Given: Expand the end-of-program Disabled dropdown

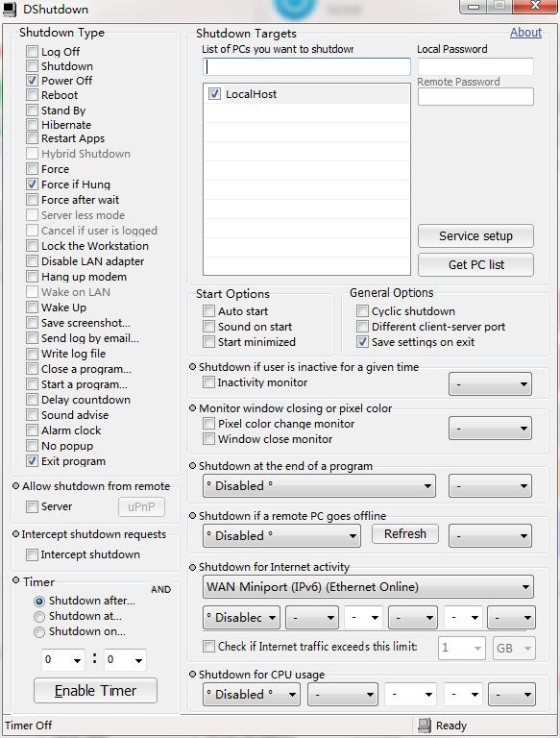Looking at the screenshot, I should (x=319, y=485).
